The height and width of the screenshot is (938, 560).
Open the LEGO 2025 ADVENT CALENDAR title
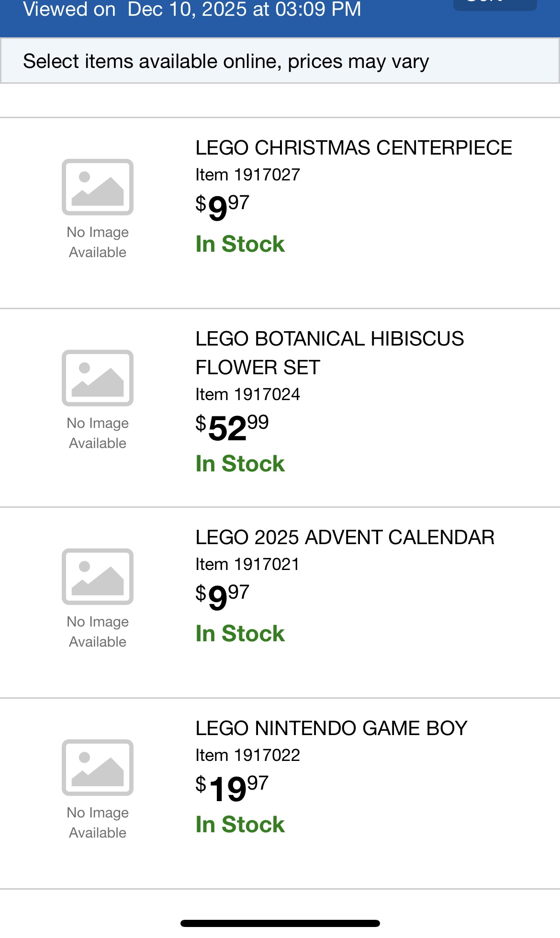tap(345, 537)
